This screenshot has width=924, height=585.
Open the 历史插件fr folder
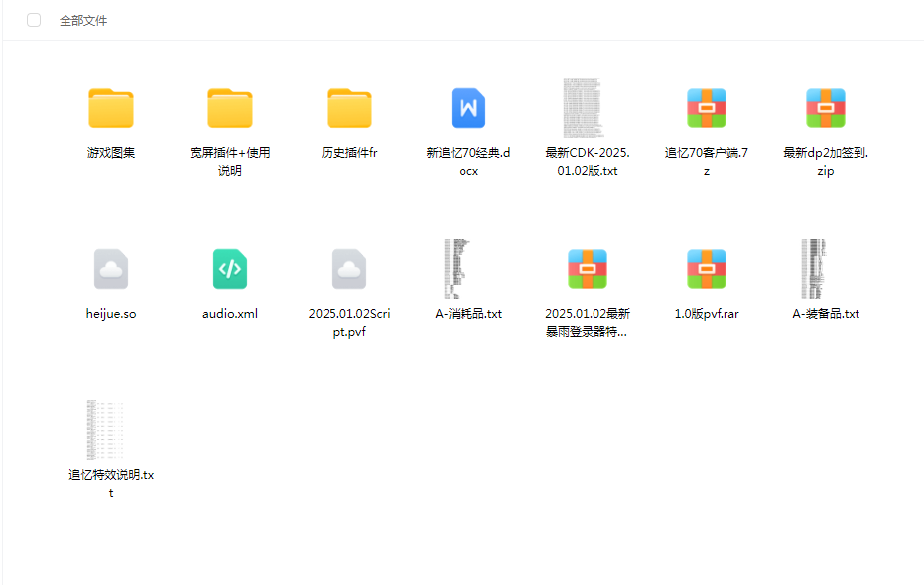pyautogui.click(x=349, y=107)
